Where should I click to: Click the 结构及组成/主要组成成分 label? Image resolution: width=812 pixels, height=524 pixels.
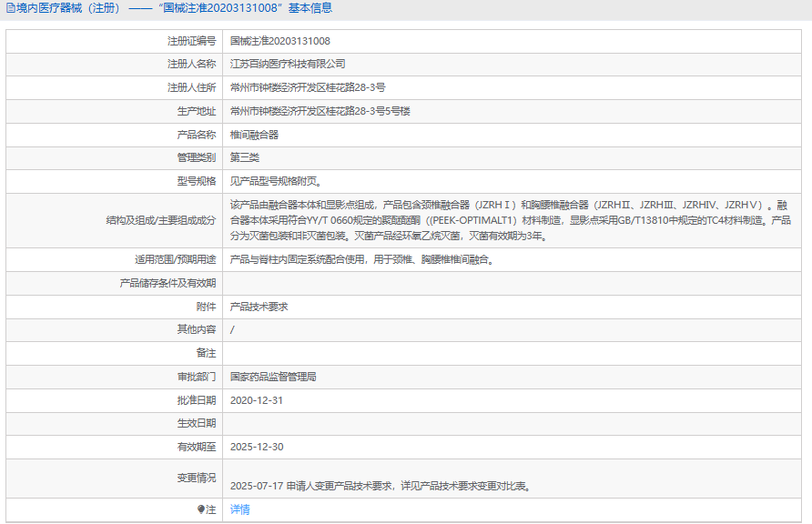[x=161, y=220]
